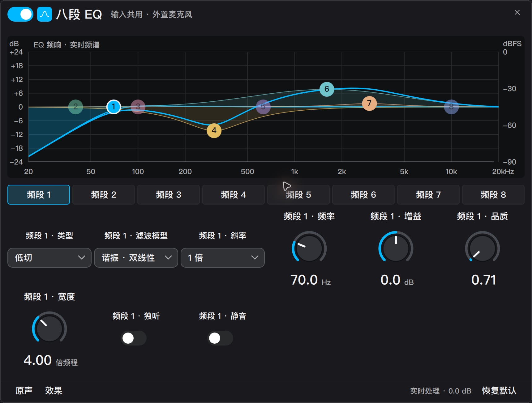Click the 频段 1 宽度 knob
This screenshot has height=403, width=532.
49,329
